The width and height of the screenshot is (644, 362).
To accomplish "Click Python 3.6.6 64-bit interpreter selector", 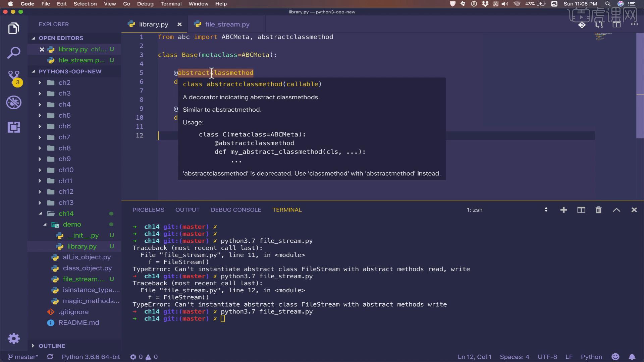I will [91, 357].
